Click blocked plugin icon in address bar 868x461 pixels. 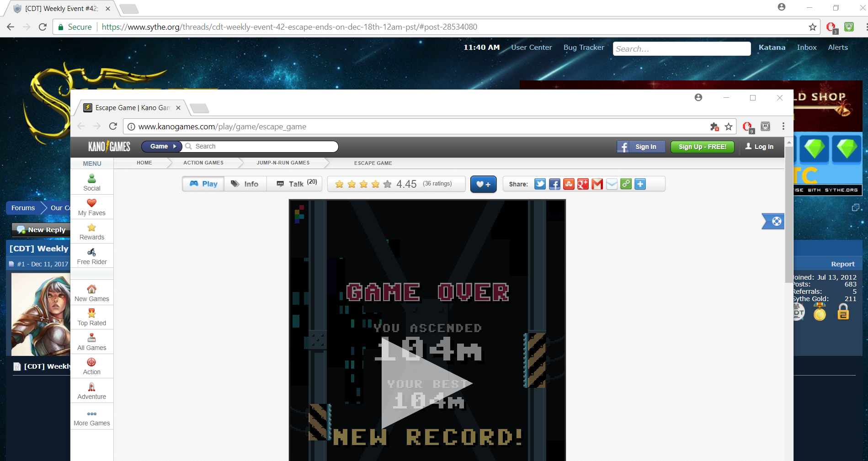coord(714,127)
